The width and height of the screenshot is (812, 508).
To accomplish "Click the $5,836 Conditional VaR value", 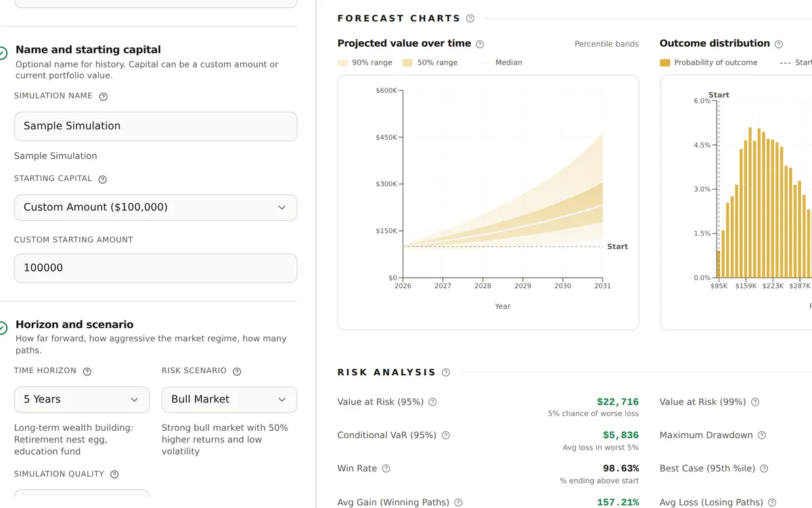I will pos(621,435).
